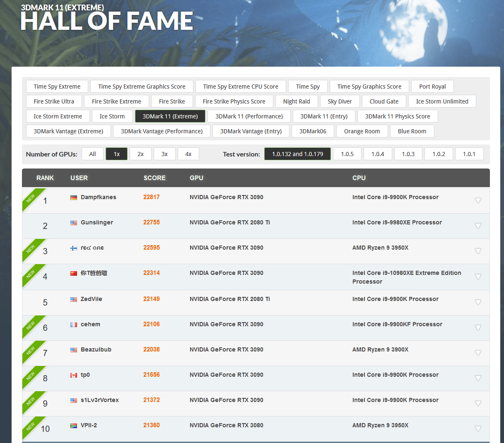Viewport: 504px width, 443px height.
Task: Open the Night Raid tab
Action: pyautogui.click(x=297, y=101)
